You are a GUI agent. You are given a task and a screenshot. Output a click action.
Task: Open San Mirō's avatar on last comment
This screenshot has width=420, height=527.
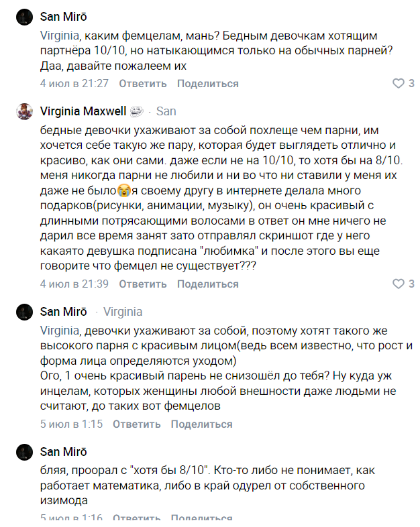pyautogui.click(x=24, y=452)
